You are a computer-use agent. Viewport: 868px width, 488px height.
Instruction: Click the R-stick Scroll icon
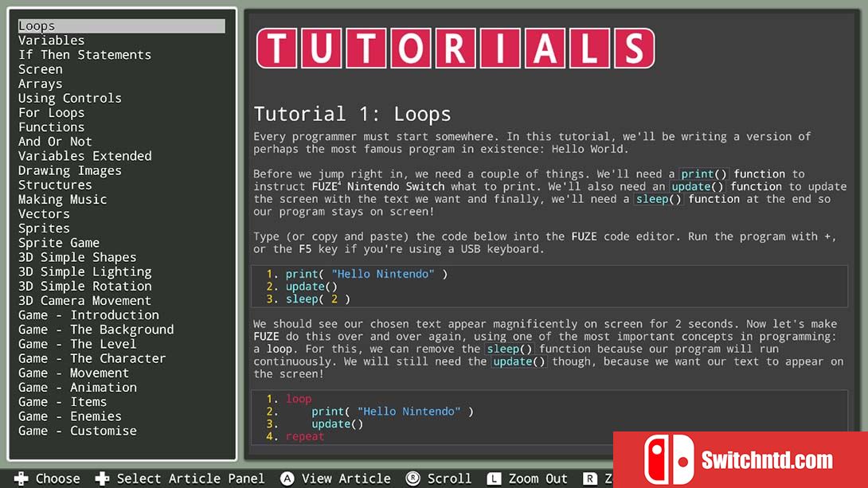(x=412, y=478)
